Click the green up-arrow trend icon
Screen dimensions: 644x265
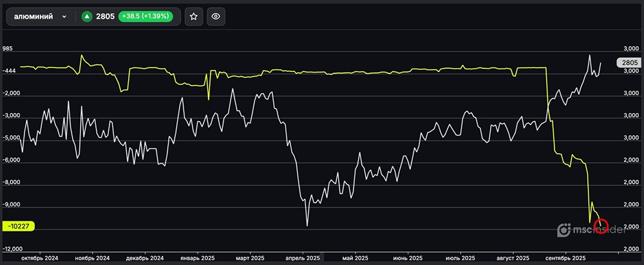tap(86, 17)
